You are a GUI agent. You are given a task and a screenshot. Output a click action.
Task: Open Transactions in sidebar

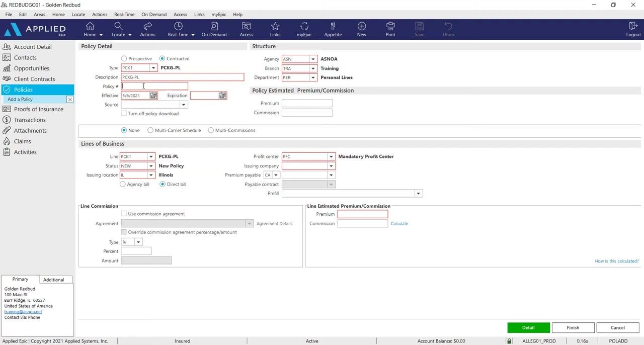tap(30, 120)
